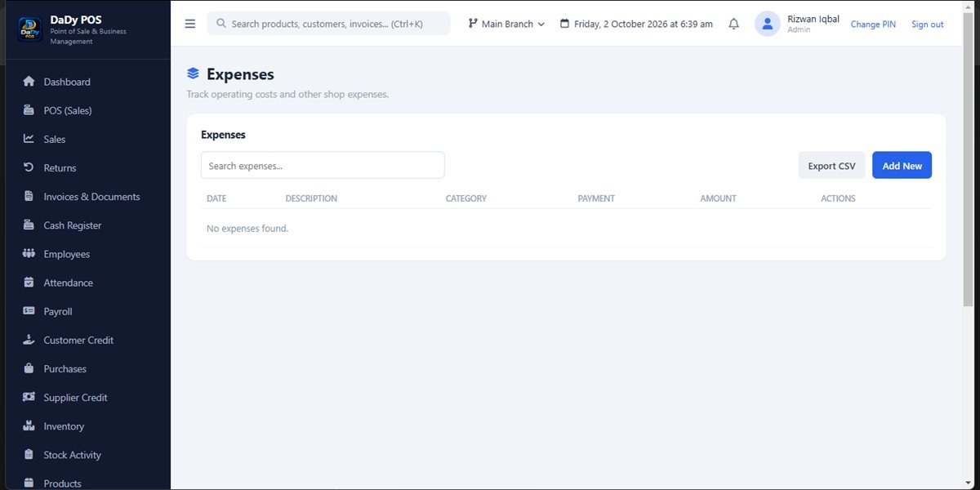Click the calendar icon beside the date
Viewport: 980px width, 490px height.
(x=564, y=24)
